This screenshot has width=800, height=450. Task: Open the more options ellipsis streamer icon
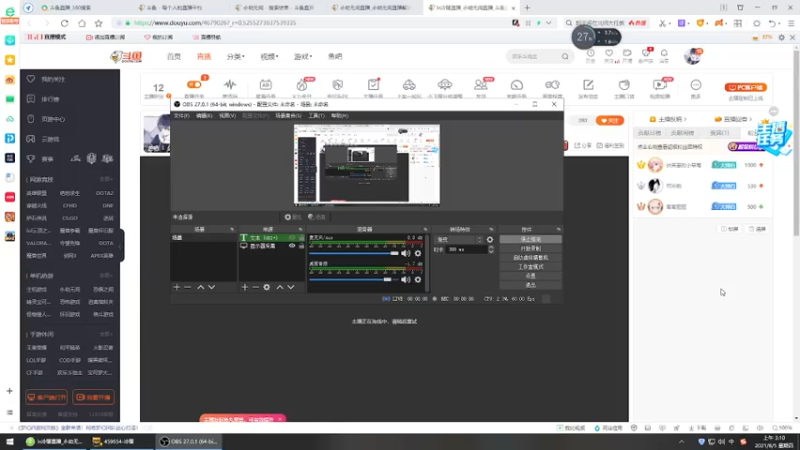pos(696,85)
